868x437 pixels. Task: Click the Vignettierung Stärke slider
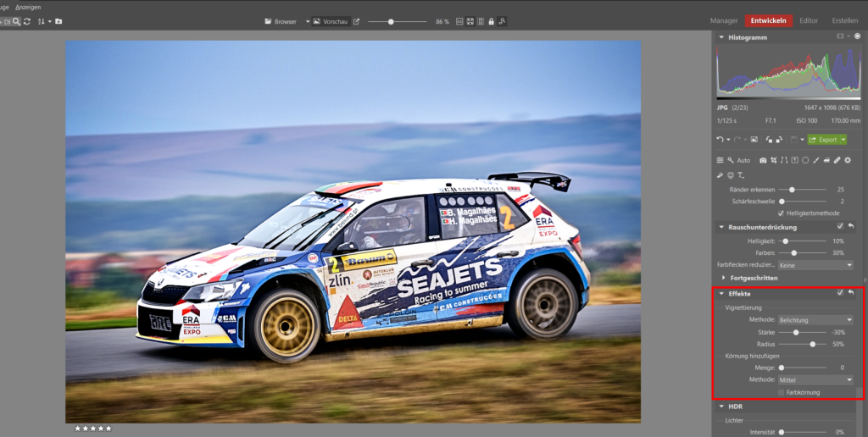point(802,333)
